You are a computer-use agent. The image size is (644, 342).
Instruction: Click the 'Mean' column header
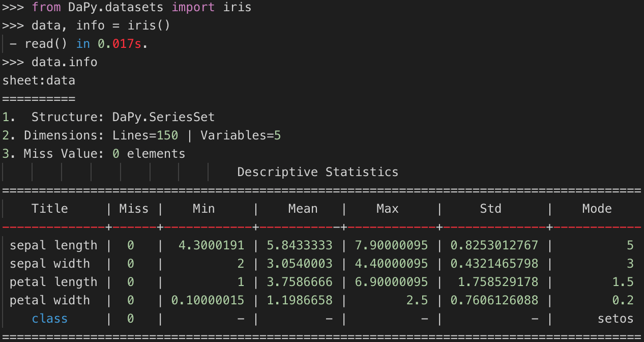tap(303, 209)
